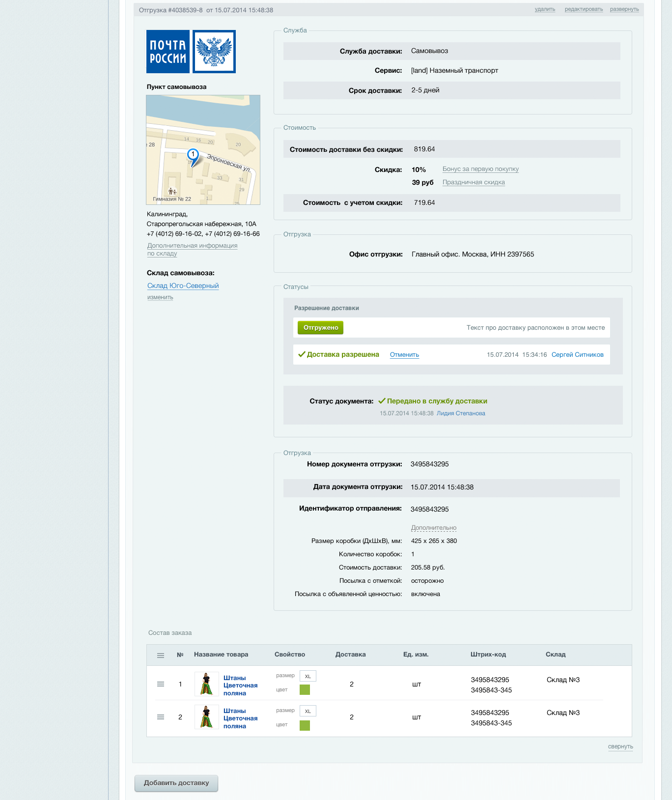Viewport: 672px width, 800px height.
Task: Click the Штрих-код column header
Action: point(488,655)
